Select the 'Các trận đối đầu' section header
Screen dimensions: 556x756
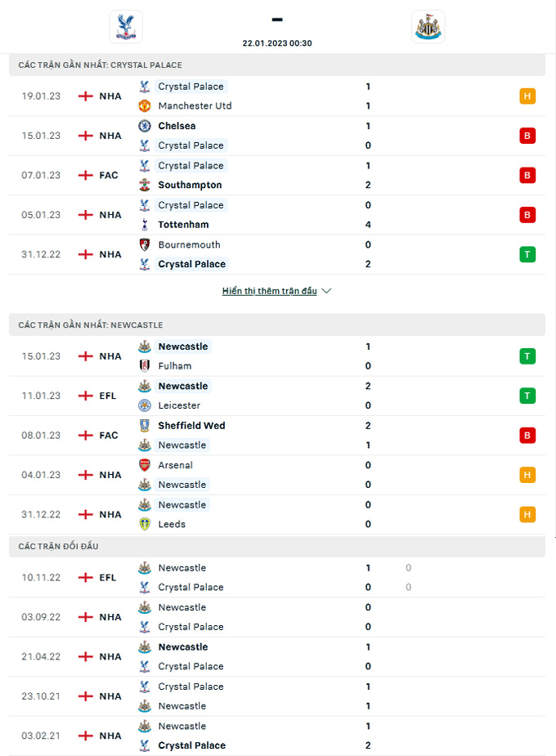tap(59, 546)
